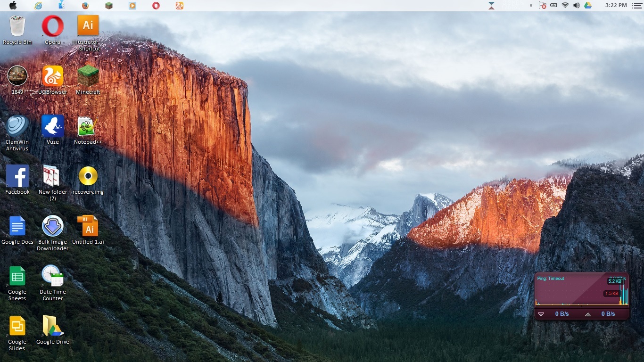Select the Google Drive folder icon
The image size is (644, 362).
click(x=53, y=330)
